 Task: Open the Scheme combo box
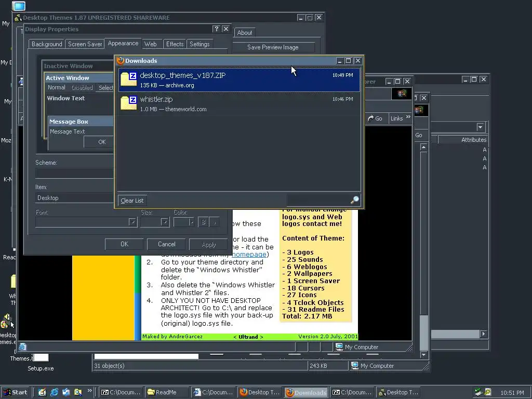tap(74, 174)
